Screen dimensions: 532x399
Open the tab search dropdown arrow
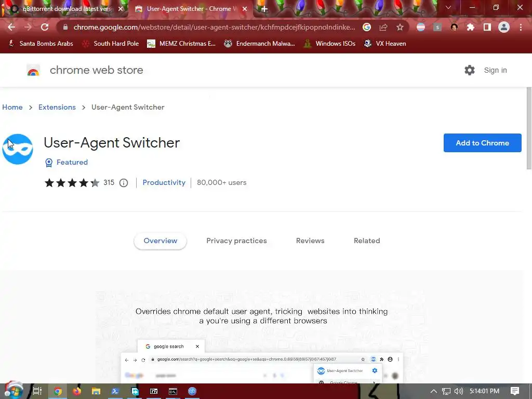click(448, 7)
